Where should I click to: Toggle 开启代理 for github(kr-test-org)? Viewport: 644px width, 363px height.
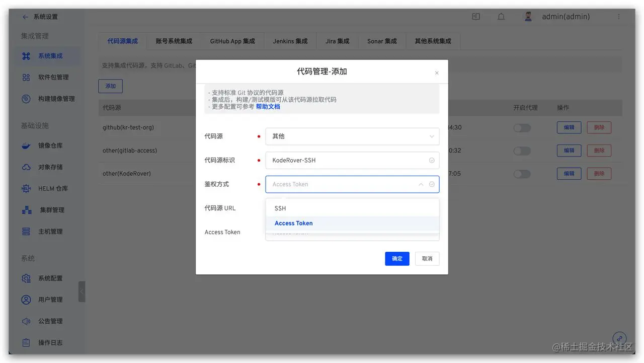[522, 128]
